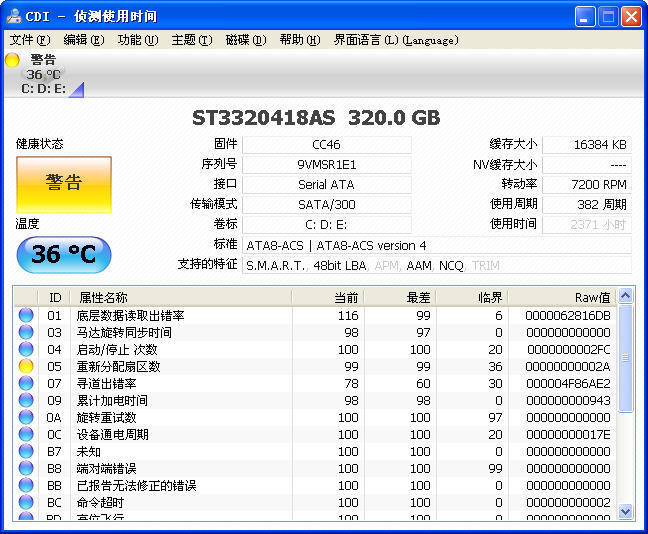Click yellow status orb for attribute 05
The width and height of the screenshot is (648, 534).
26,367
